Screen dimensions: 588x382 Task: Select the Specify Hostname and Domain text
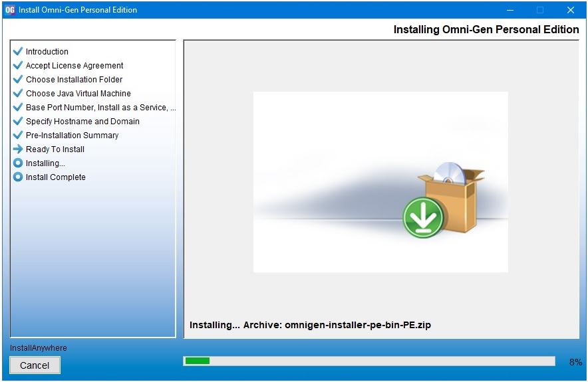coord(82,122)
